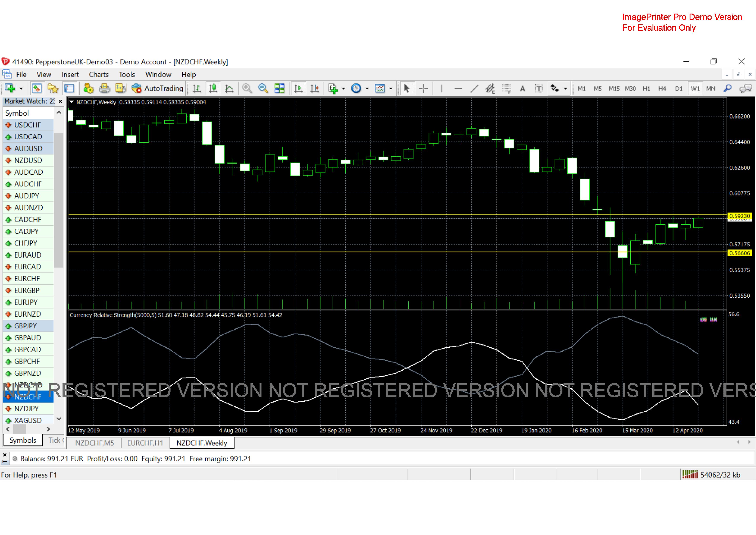Image resolution: width=756 pixels, height=535 pixels.
Task: Select the Crosshair tool
Action: tap(423, 88)
